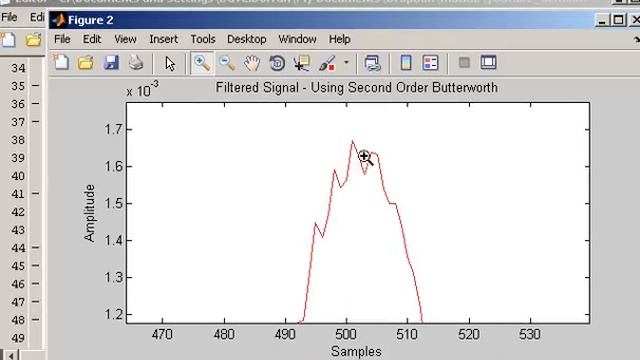Open the Brush tool color dropdown arrow
This screenshot has width=640, height=360.
tap(346, 62)
